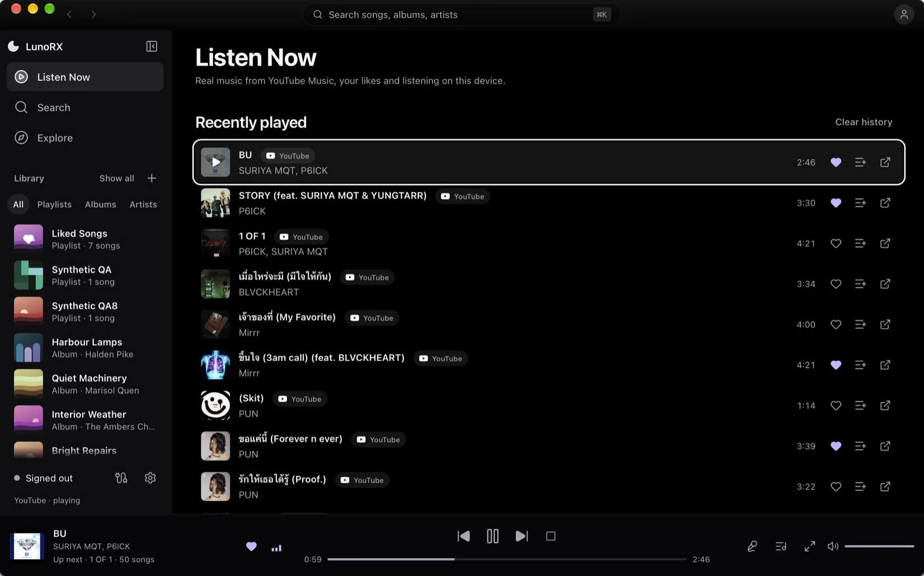Image resolution: width=924 pixels, height=576 pixels.
Task: Pause the current song
Action: pos(492,536)
